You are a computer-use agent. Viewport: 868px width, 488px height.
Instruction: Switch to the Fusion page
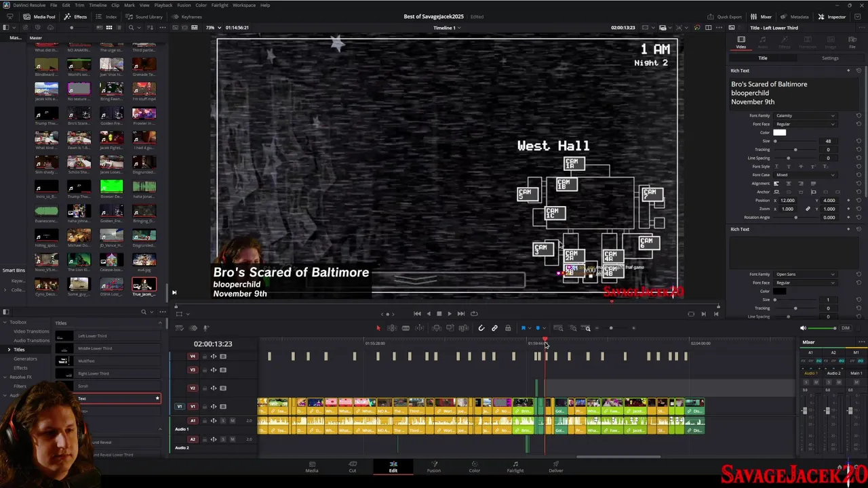(x=434, y=467)
